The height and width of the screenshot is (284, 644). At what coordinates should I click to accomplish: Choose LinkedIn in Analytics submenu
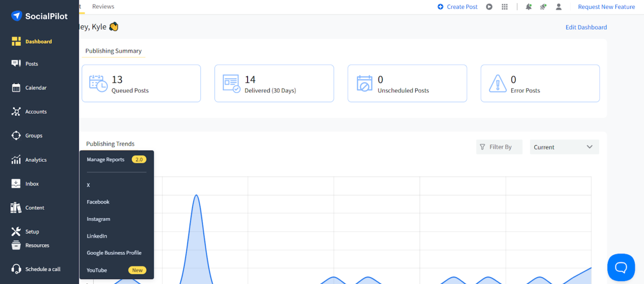(x=97, y=236)
